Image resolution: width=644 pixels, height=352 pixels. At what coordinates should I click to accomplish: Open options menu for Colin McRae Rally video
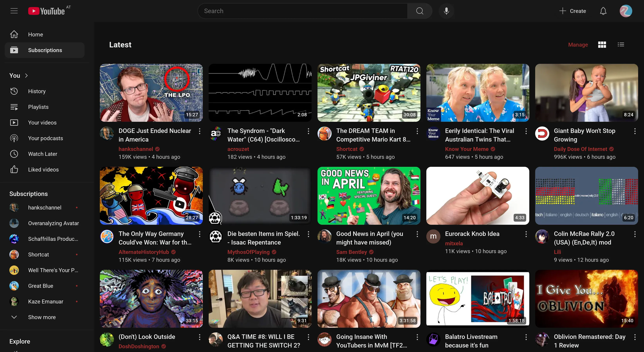coord(635,234)
